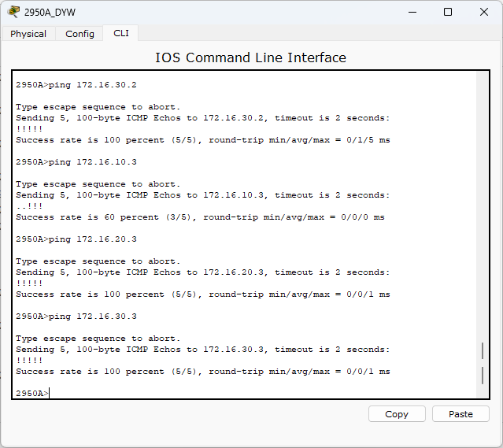Click the Paste button
The height and width of the screenshot is (448, 503).
pos(460,414)
